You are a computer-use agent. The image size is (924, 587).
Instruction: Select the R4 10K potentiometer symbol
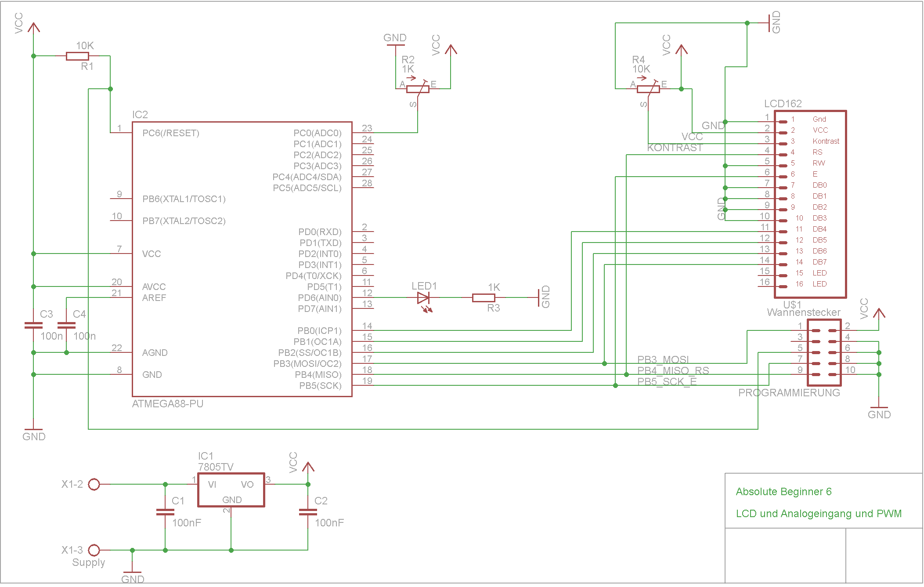[x=648, y=89]
